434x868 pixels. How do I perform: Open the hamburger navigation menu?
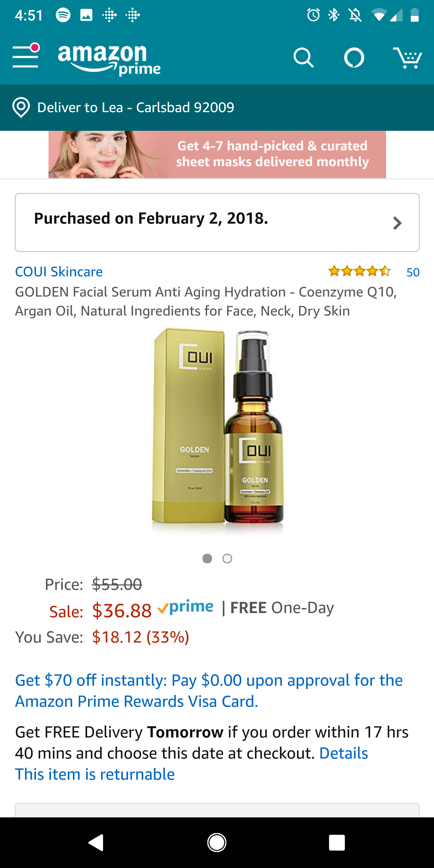pyautogui.click(x=26, y=55)
